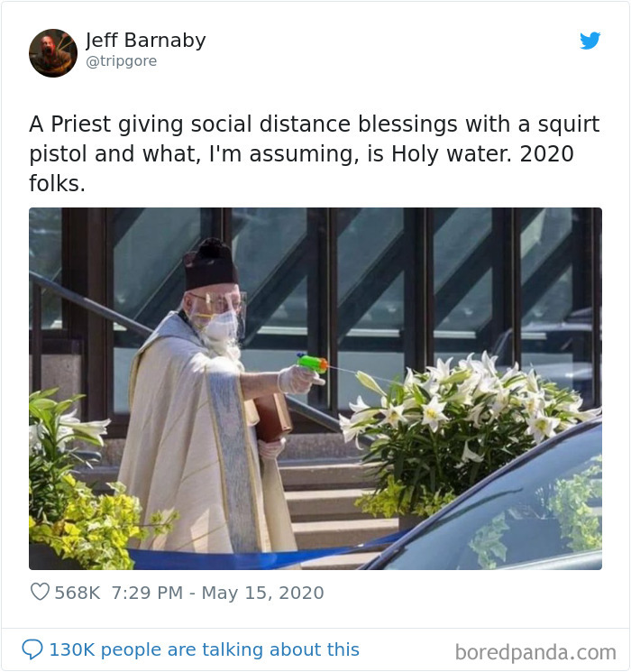Click the priest's black hat in the photo
The height and width of the screenshot is (672, 631).
(x=209, y=265)
